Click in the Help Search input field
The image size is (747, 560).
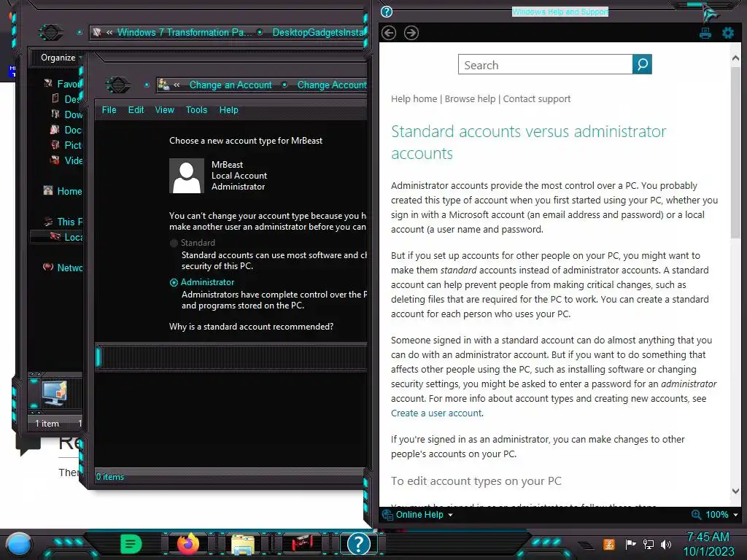546,64
